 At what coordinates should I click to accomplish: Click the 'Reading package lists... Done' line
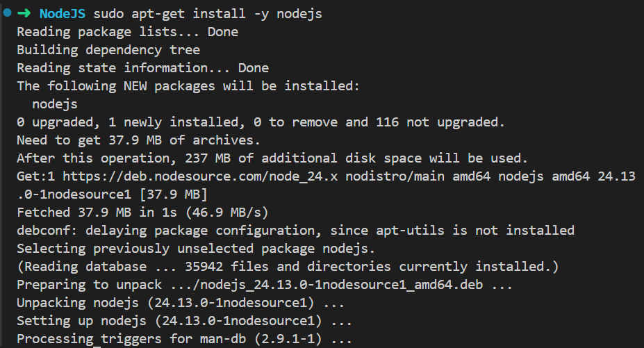[127, 32]
